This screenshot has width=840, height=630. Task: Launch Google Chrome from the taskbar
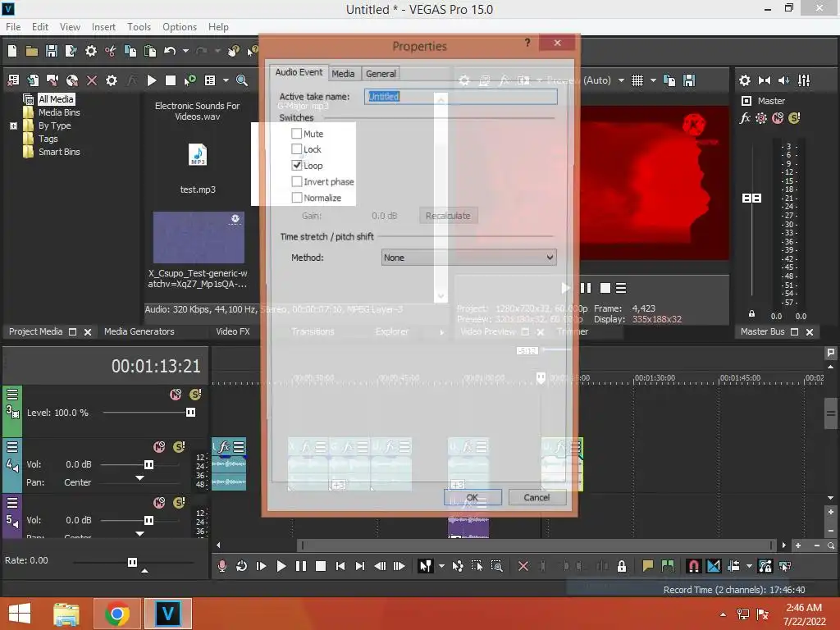tap(116, 614)
